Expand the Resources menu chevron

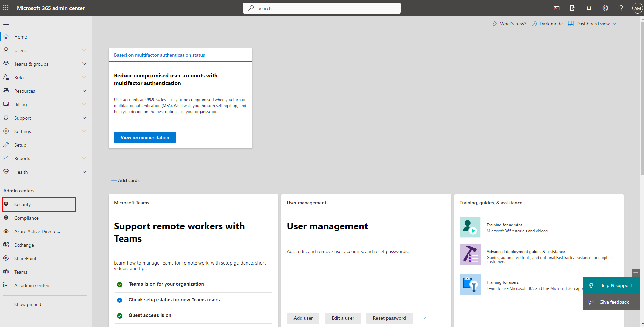pyautogui.click(x=84, y=91)
